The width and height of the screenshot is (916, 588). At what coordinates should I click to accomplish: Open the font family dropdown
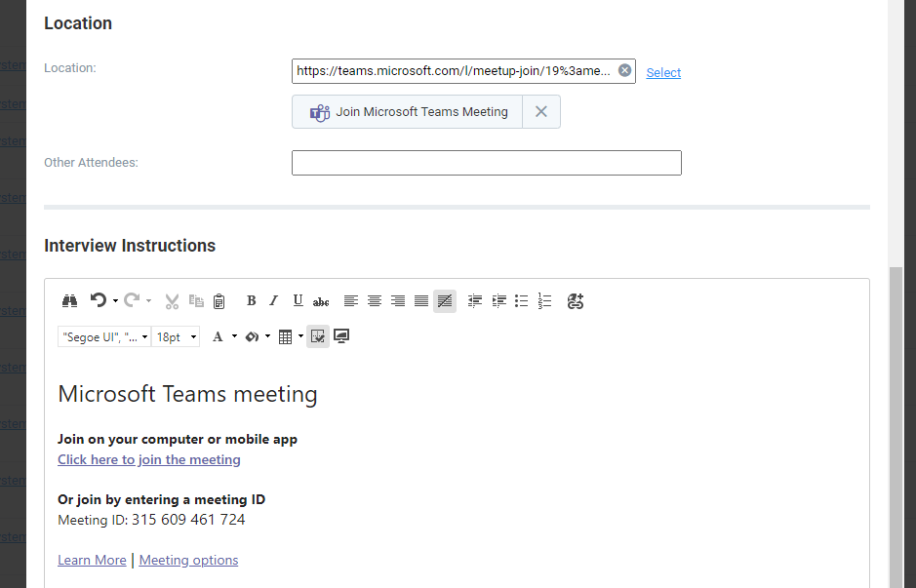coord(104,337)
